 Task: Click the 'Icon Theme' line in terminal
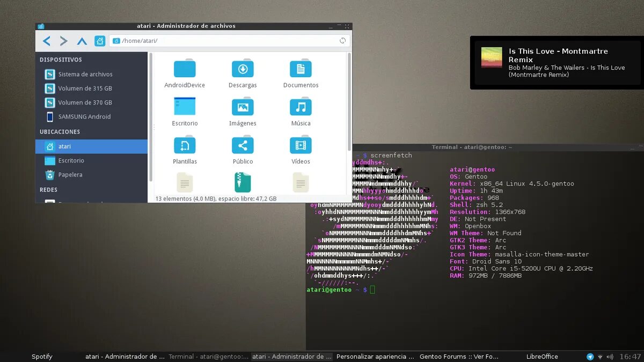click(519, 254)
